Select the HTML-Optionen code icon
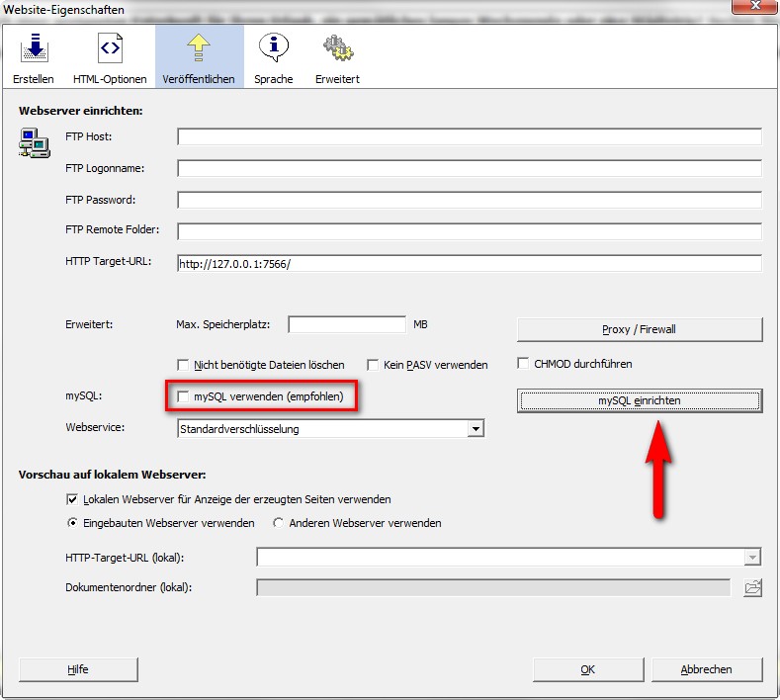Viewport: 780px width, 700px height. click(110, 47)
